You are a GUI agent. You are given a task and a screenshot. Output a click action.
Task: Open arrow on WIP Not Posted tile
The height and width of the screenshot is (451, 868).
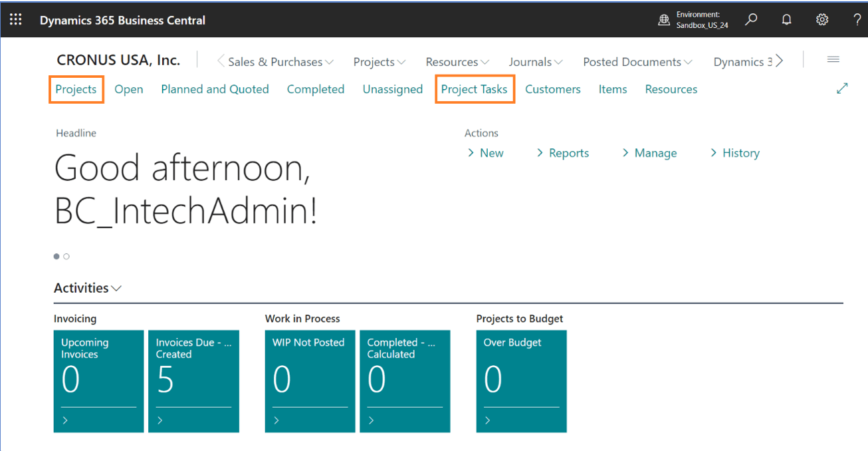pyautogui.click(x=276, y=420)
